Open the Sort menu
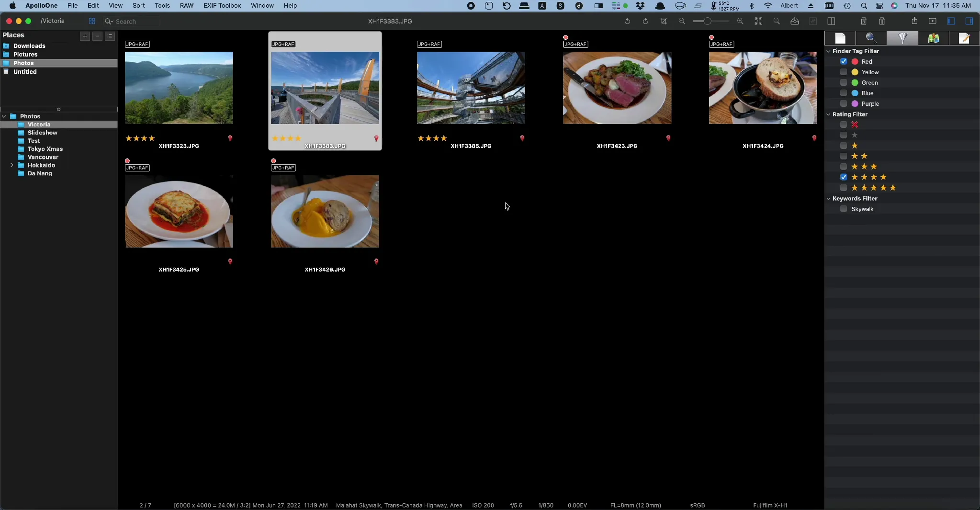The height and width of the screenshot is (510, 980). pyautogui.click(x=138, y=5)
